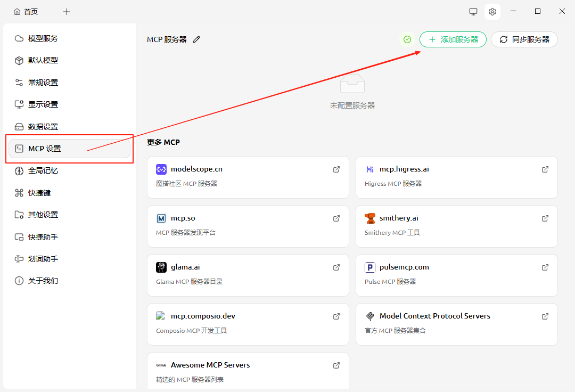Open mcp.composio.dev card
The width and height of the screenshot is (575, 392).
point(248,324)
